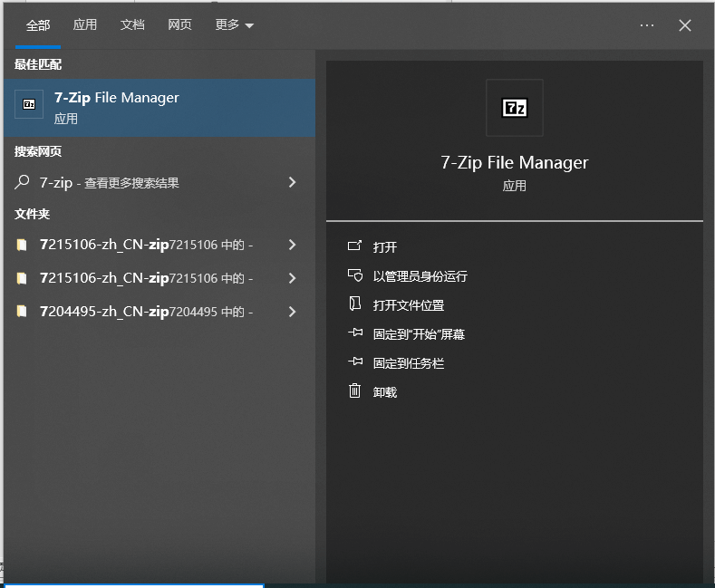This screenshot has height=588, width=715.
Task: Click the folder icon of second 7215106-zh_CN-zip result
Action: (22, 278)
